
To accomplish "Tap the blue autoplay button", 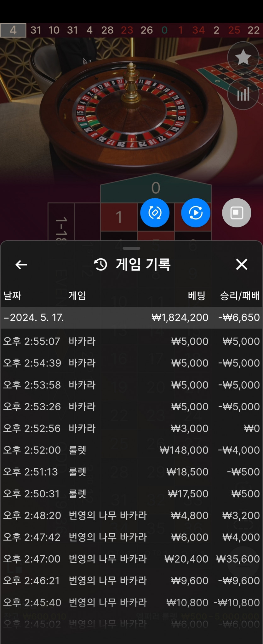I will pyautogui.click(x=196, y=213).
